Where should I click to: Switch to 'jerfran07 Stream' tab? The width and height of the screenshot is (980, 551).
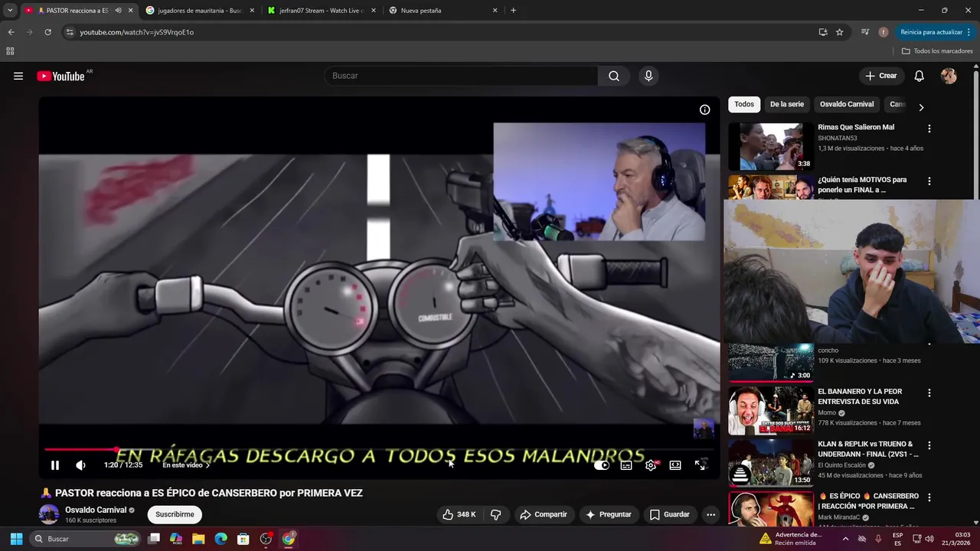(x=322, y=11)
